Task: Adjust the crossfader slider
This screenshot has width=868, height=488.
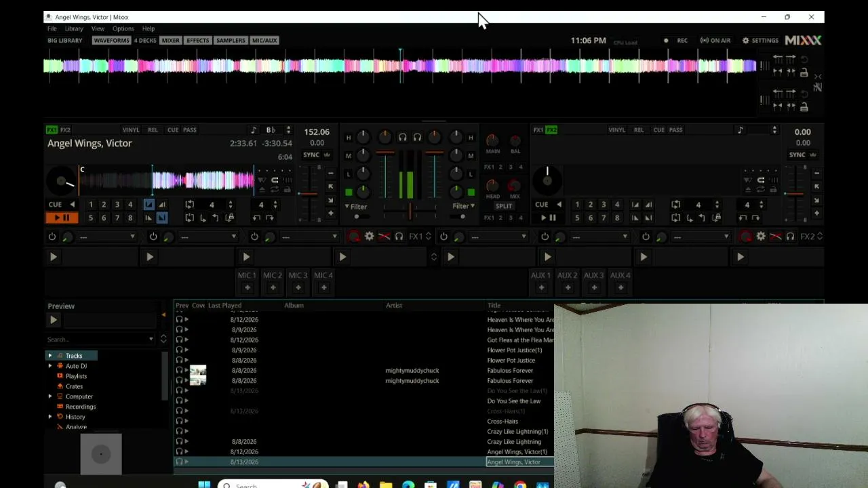Action: 410,211
